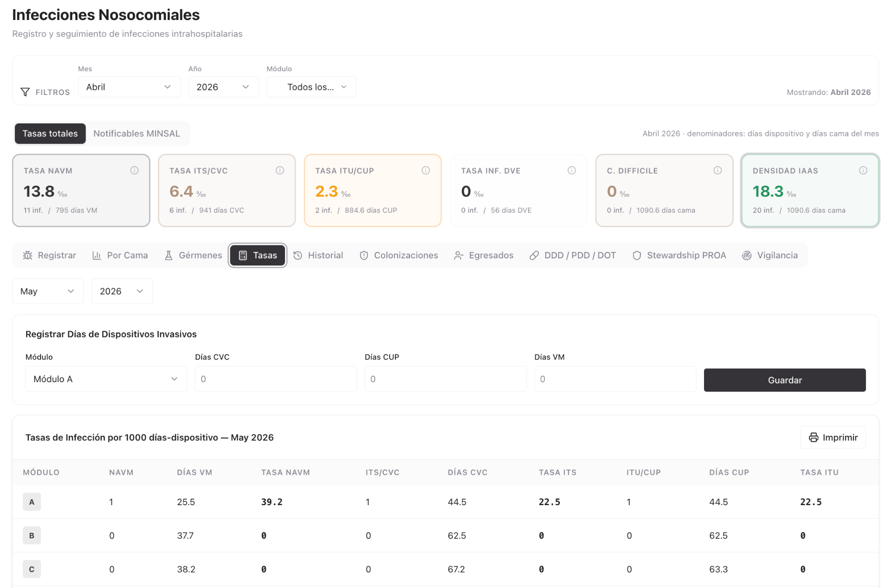Click the TASA ITU column header
This screenshot has width=894, height=588.
coord(819,472)
